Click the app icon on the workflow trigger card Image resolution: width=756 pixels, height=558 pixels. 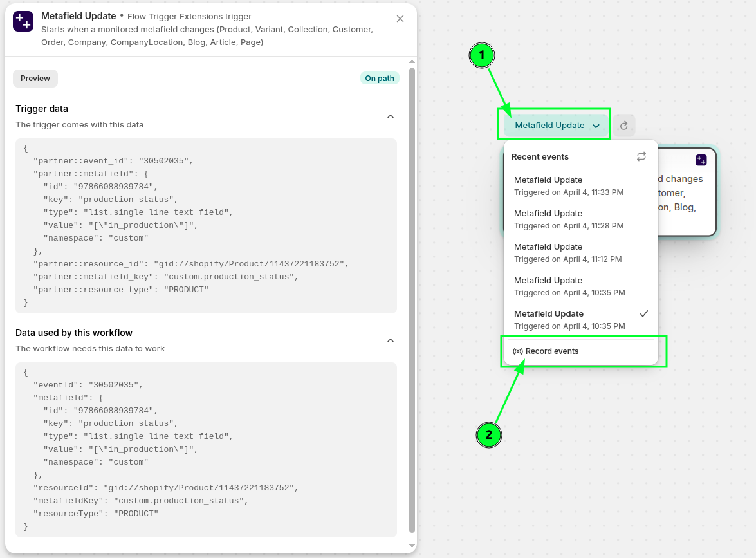701,160
